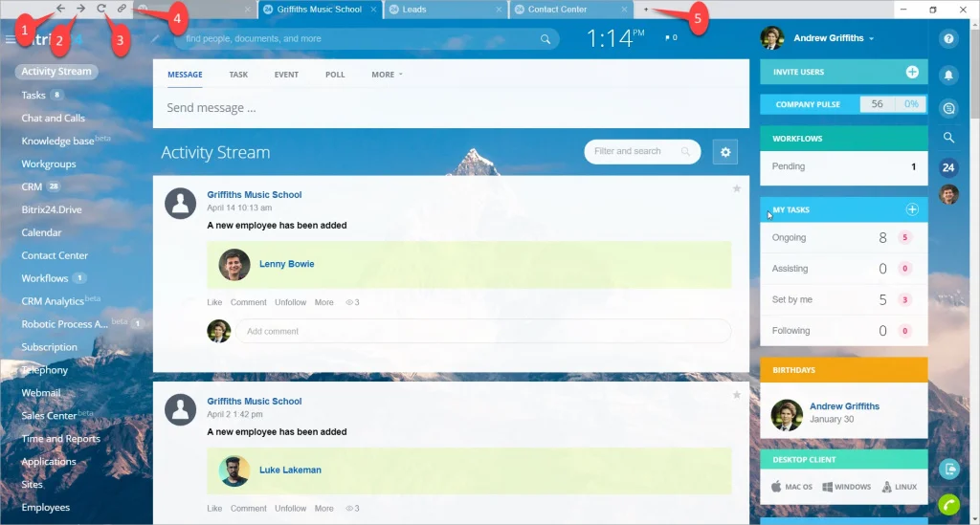
Task: Download the Mac OS desktop client
Action: point(791,487)
